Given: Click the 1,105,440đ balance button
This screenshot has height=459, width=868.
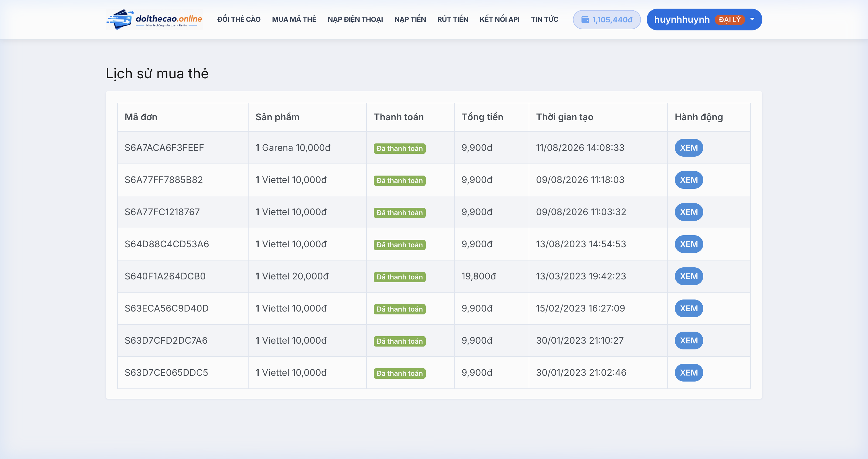Looking at the screenshot, I should pos(607,20).
